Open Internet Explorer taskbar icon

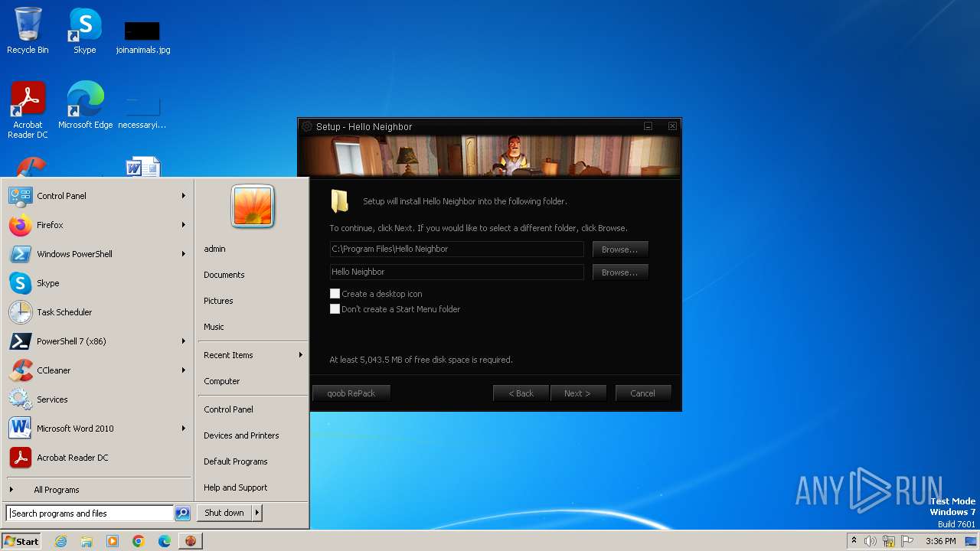[x=60, y=541]
